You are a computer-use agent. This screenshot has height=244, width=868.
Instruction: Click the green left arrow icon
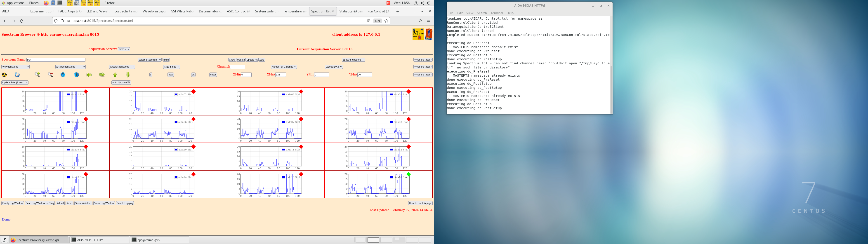click(89, 75)
